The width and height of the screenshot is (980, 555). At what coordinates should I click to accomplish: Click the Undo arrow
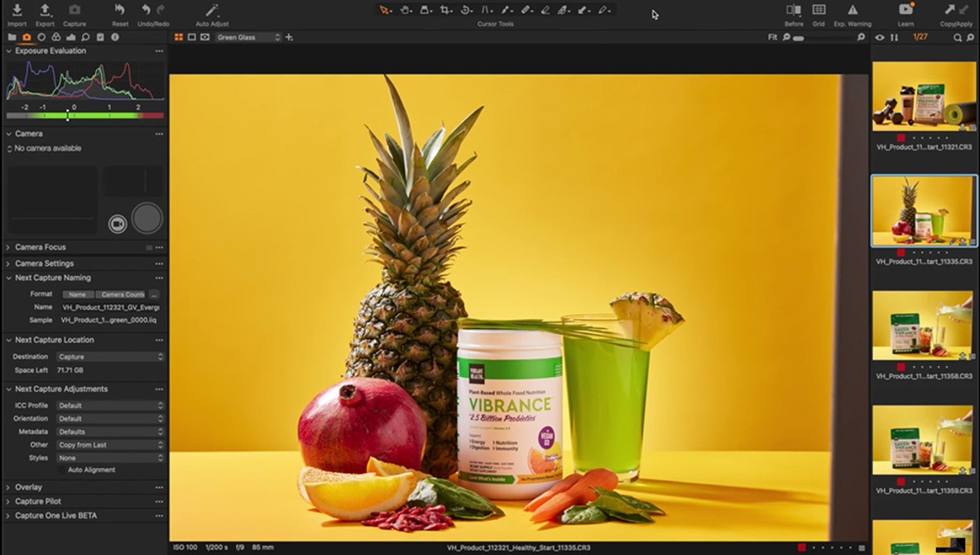[147, 10]
